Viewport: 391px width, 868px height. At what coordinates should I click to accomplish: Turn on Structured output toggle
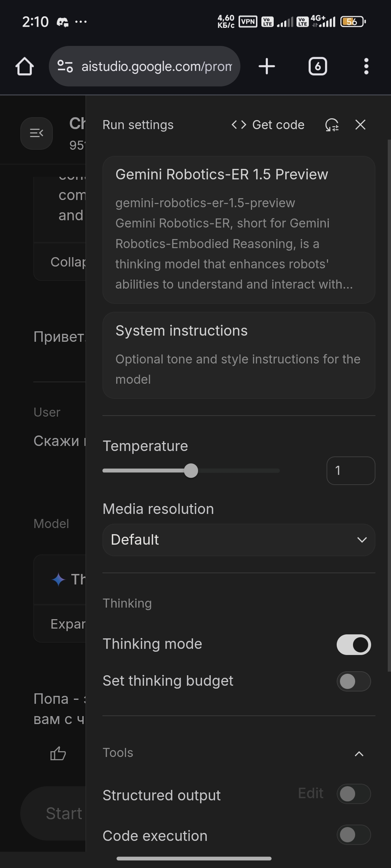[353, 794]
